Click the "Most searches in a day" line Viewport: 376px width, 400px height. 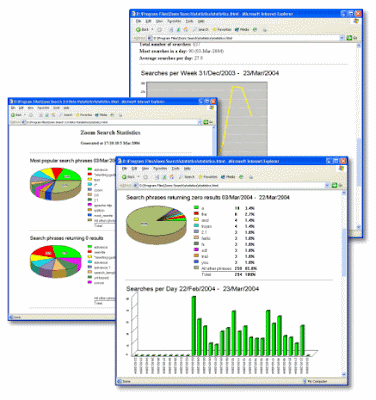pyautogui.click(x=182, y=51)
